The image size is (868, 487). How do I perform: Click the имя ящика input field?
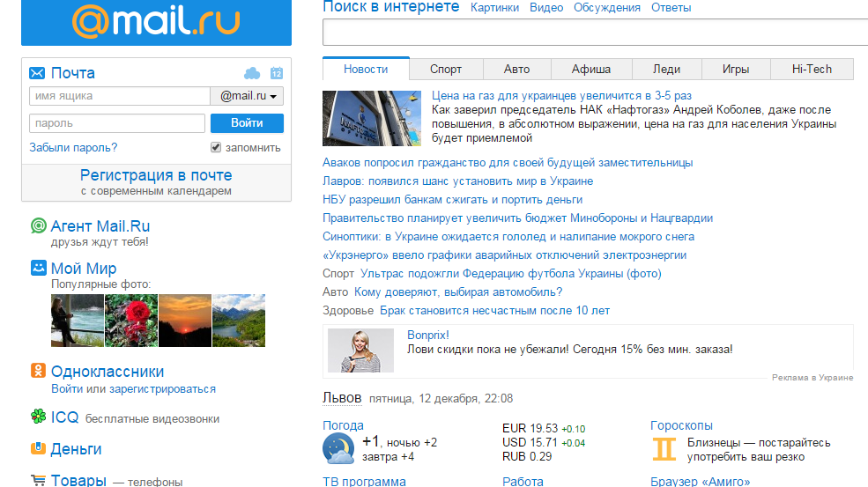coord(120,96)
